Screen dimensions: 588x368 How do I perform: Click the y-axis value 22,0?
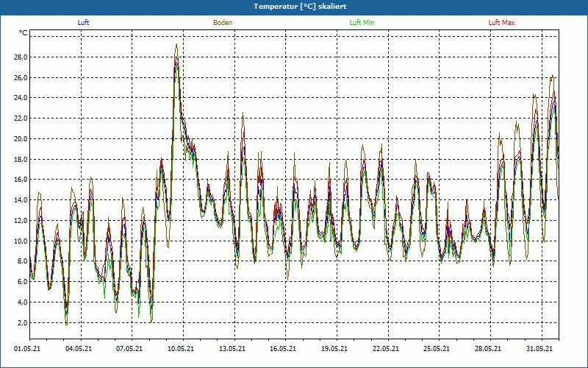[21, 118]
